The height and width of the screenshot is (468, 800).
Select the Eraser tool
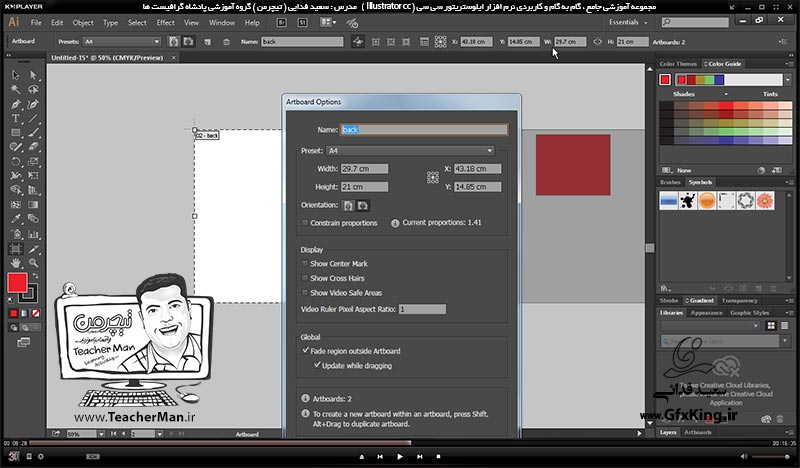(x=34, y=147)
